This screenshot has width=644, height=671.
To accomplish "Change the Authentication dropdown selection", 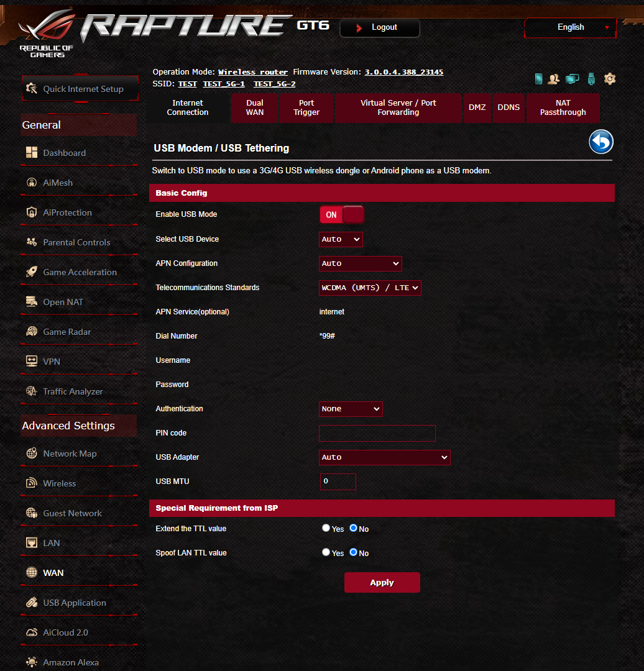I will (x=351, y=409).
